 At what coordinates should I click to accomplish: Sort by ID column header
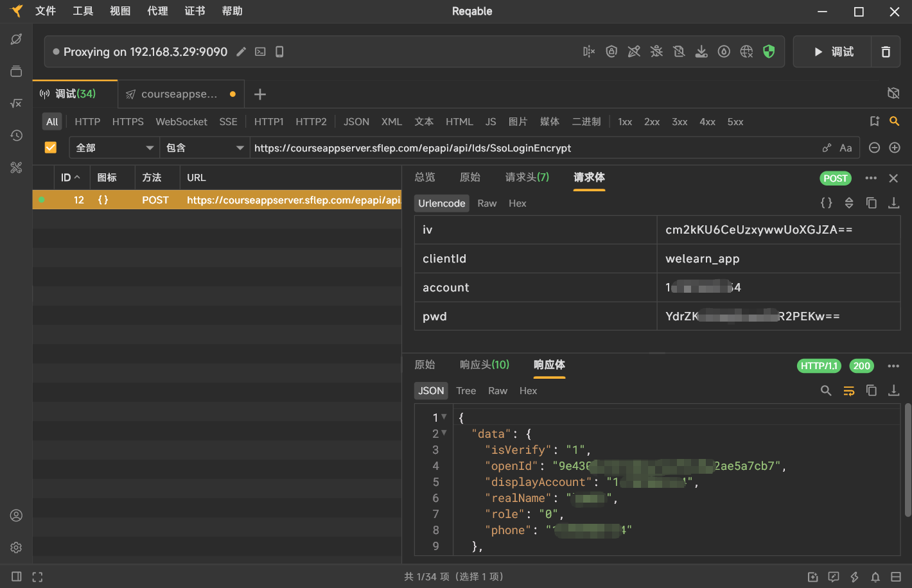click(71, 177)
